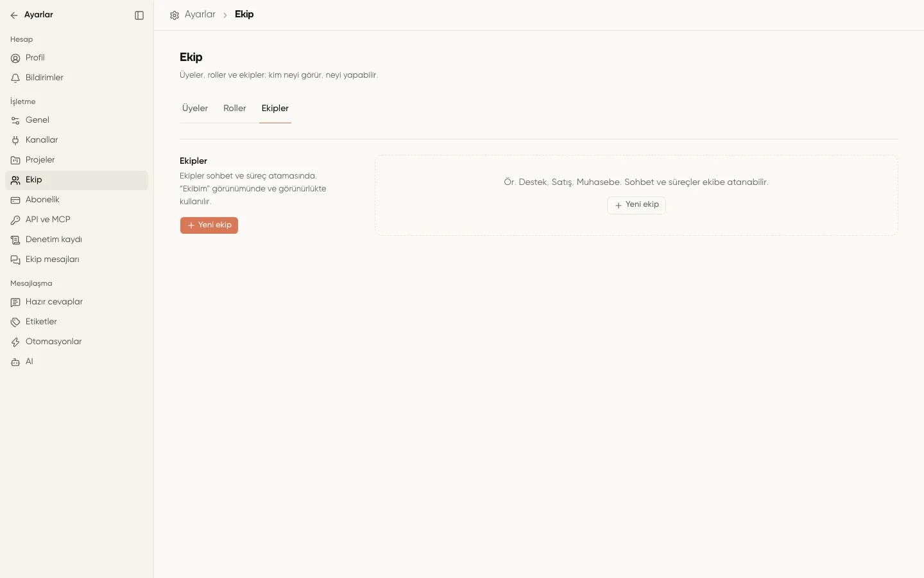
Task: Click the Profil user icon
Action: coord(15,58)
